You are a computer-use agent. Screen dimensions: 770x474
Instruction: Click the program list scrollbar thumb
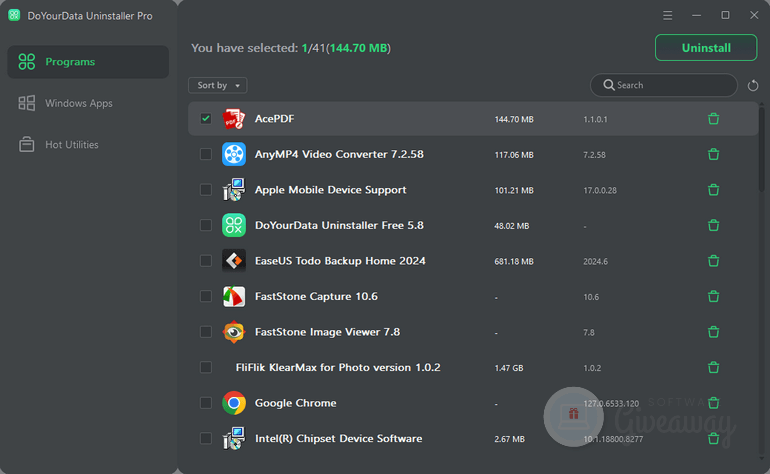point(761,149)
